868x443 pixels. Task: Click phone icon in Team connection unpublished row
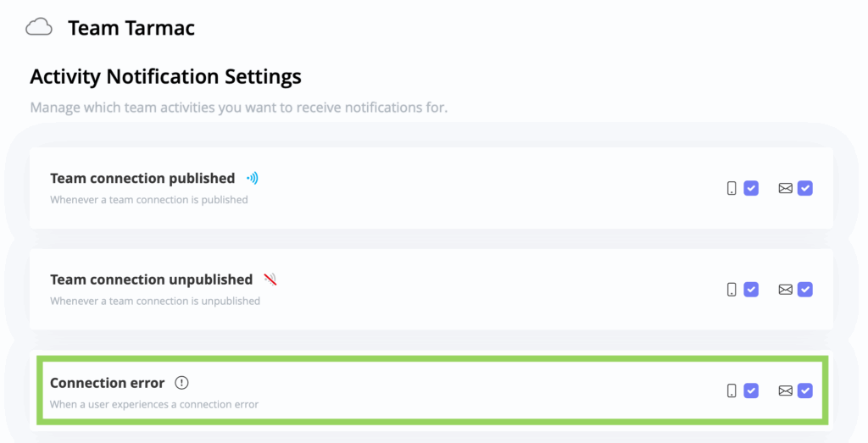pyautogui.click(x=732, y=290)
